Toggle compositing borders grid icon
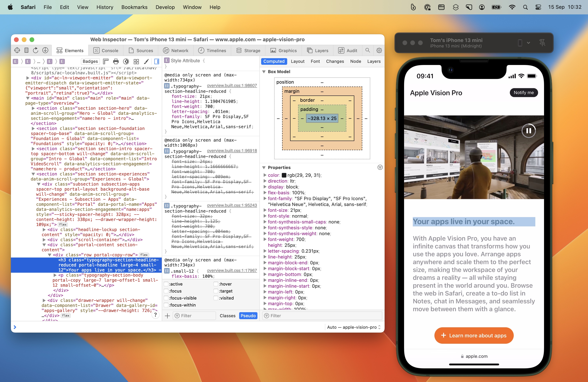 click(136, 61)
